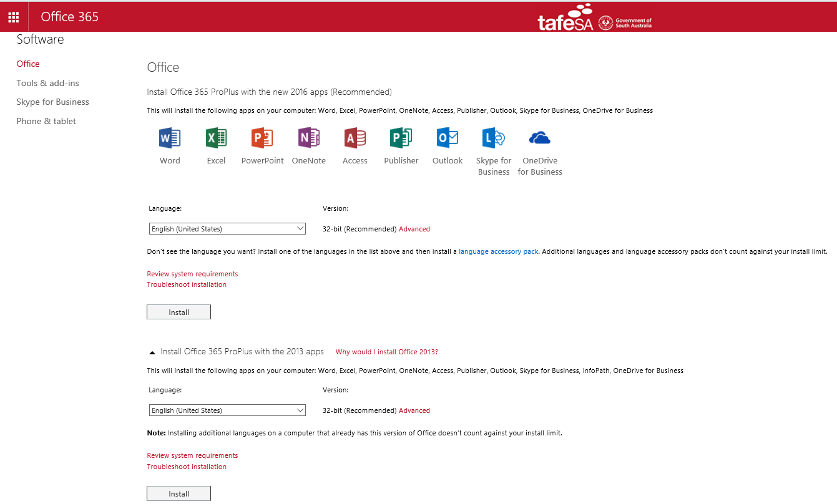837x504 pixels.
Task: Click the Excel app icon
Action: tap(216, 138)
